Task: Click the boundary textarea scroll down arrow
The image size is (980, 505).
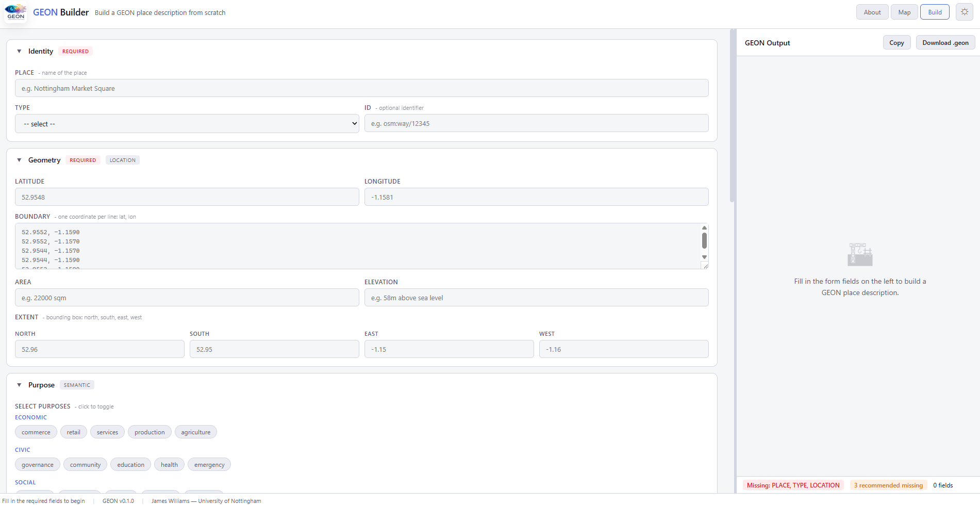Action: [x=704, y=257]
